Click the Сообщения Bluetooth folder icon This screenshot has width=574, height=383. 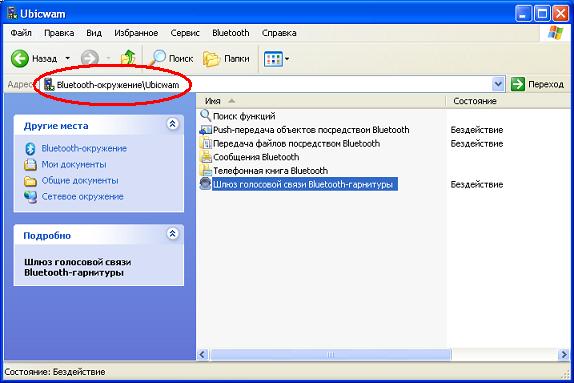206,157
